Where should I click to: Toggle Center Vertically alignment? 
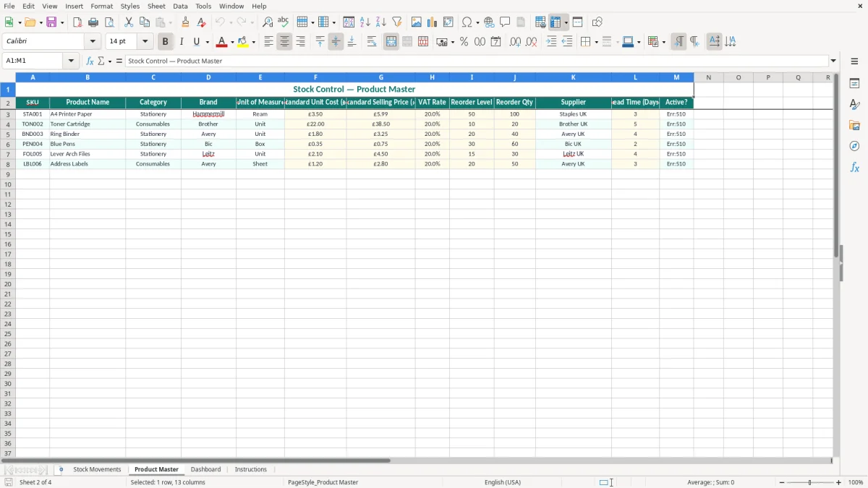click(336, 42)
